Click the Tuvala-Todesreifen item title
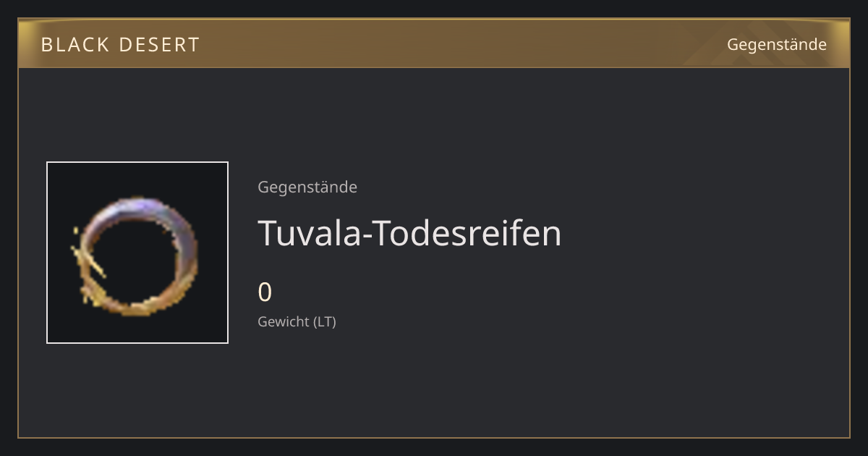The height and width of the screenshot is (456, 868). pos(409,233)
